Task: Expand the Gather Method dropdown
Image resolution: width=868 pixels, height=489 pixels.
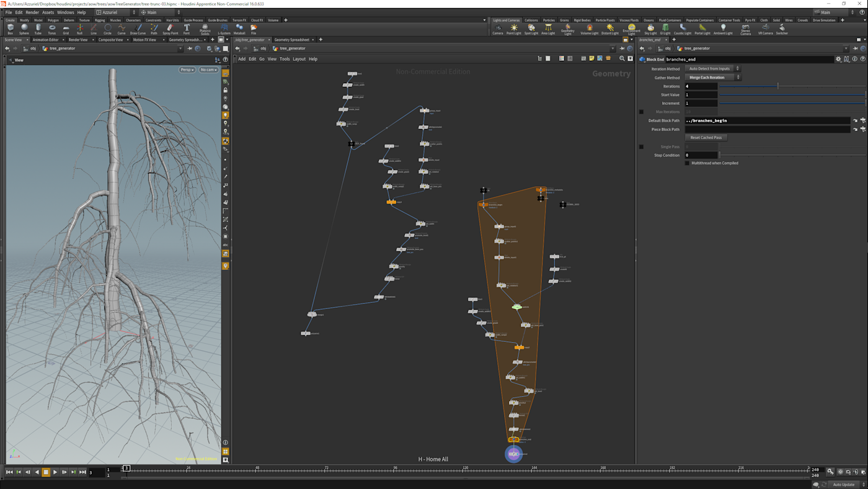Action: tap(712, 78)
